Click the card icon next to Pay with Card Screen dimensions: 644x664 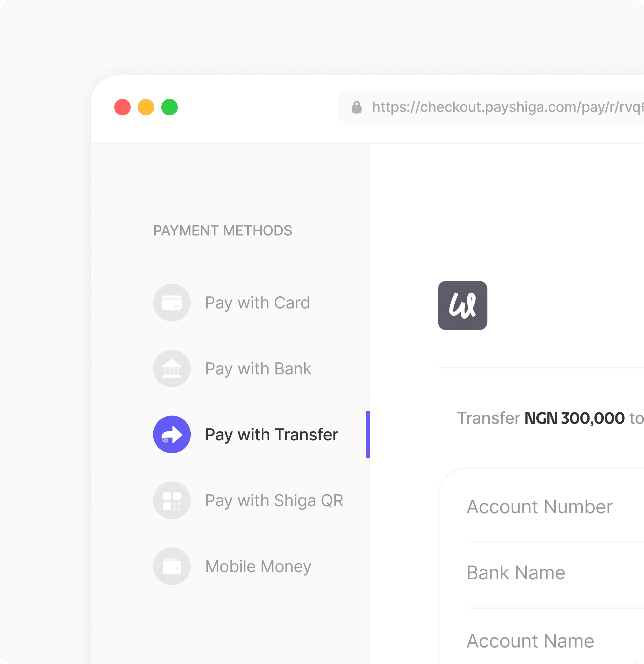point(172,302)
